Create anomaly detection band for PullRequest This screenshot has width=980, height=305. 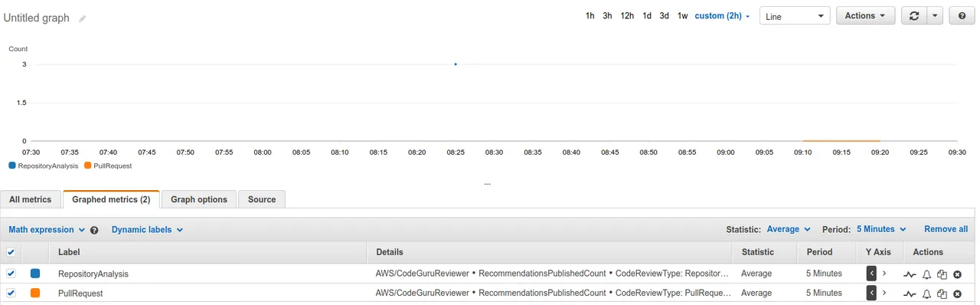pyautogui.click(x=910, y=294)
